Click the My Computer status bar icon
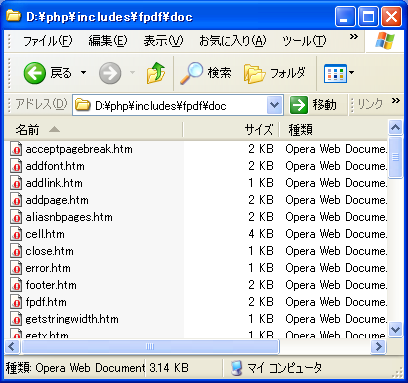This screenshot has width=408, height=383. click(236, 368)
